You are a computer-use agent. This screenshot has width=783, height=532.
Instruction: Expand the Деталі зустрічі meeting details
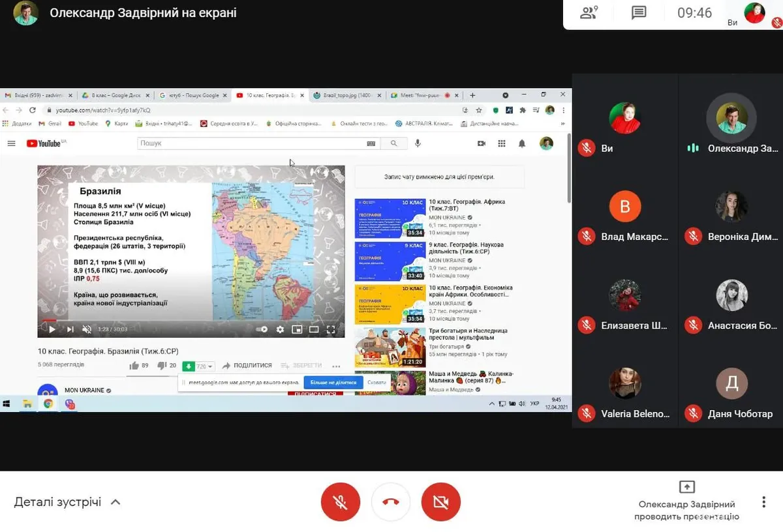click(68, 502)
